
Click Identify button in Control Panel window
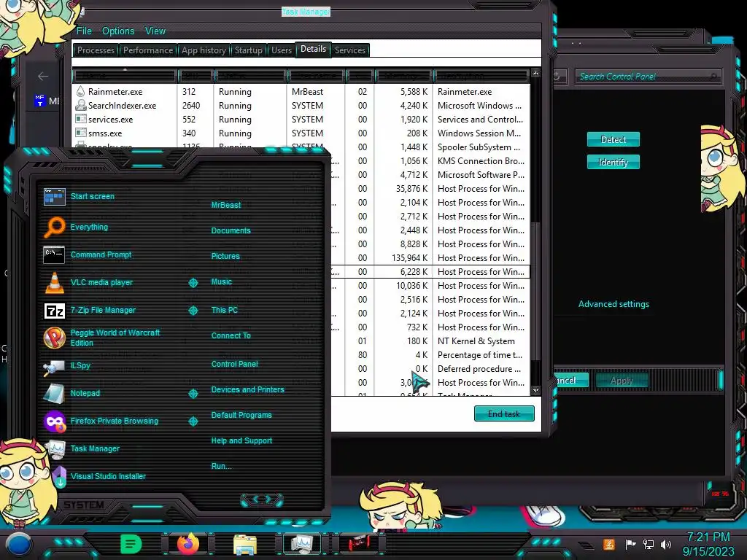point(613,163)
